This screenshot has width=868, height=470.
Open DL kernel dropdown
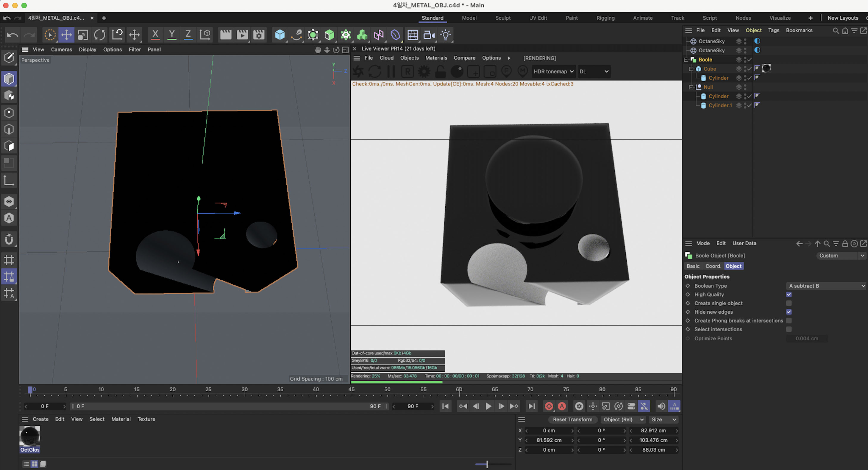594,71
